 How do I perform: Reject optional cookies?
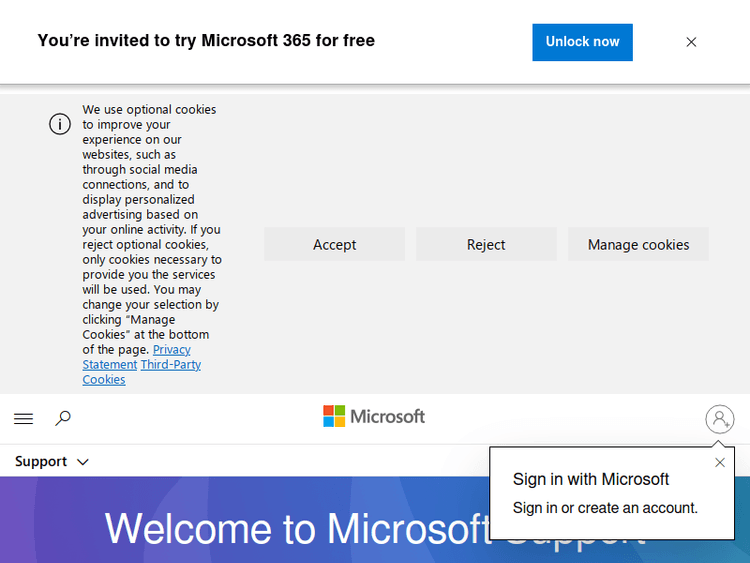tap(486, 245)
